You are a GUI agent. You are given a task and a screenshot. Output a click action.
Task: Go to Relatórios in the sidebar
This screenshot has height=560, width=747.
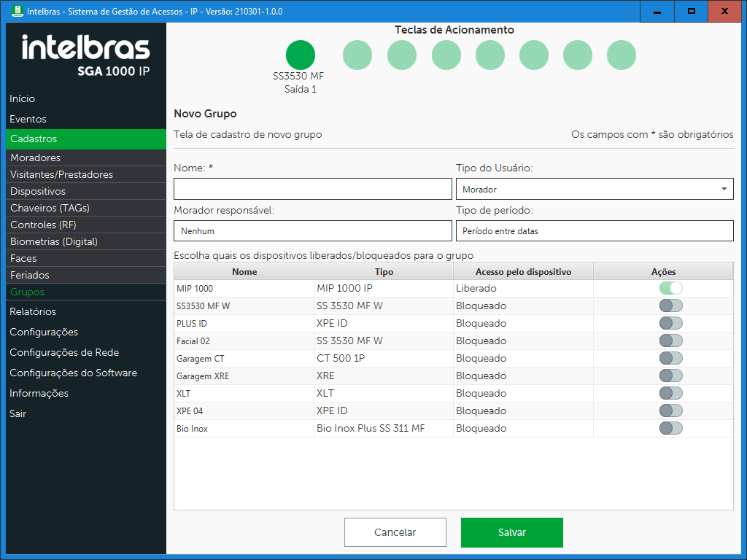[33, 311]
